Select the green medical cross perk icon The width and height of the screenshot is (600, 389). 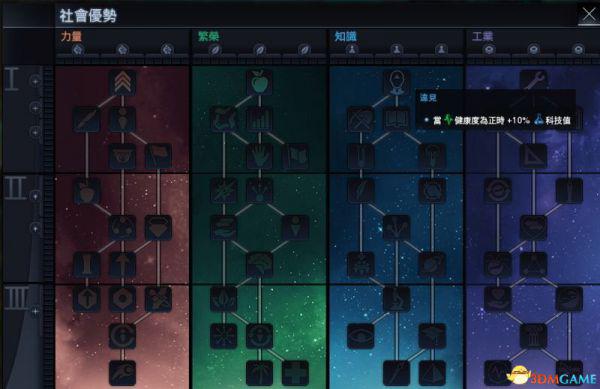coord(295,373)
